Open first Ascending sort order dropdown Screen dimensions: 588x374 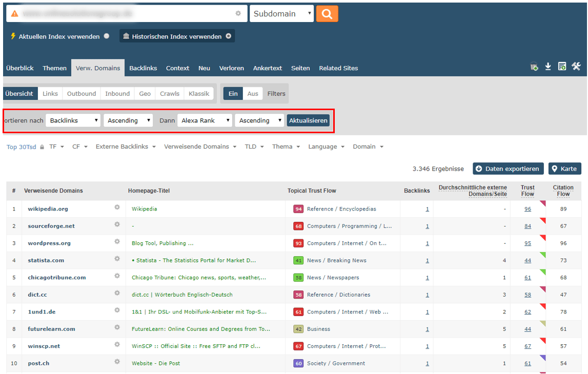pos(128,120)
